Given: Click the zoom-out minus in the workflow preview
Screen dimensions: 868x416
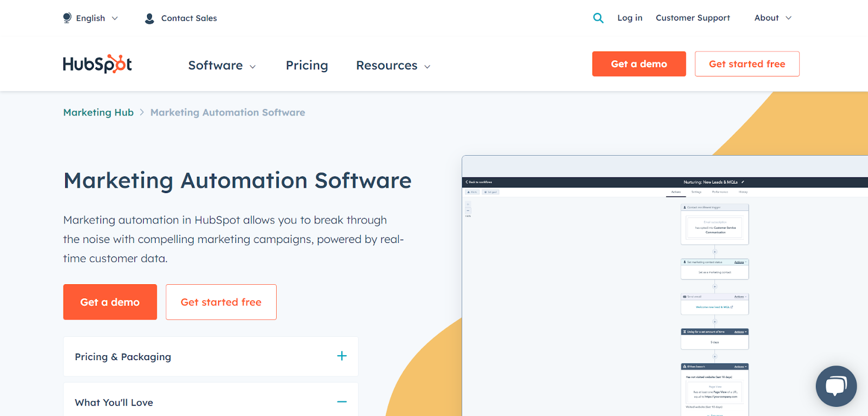Looking at the screenshot, I should coord(468,210).
